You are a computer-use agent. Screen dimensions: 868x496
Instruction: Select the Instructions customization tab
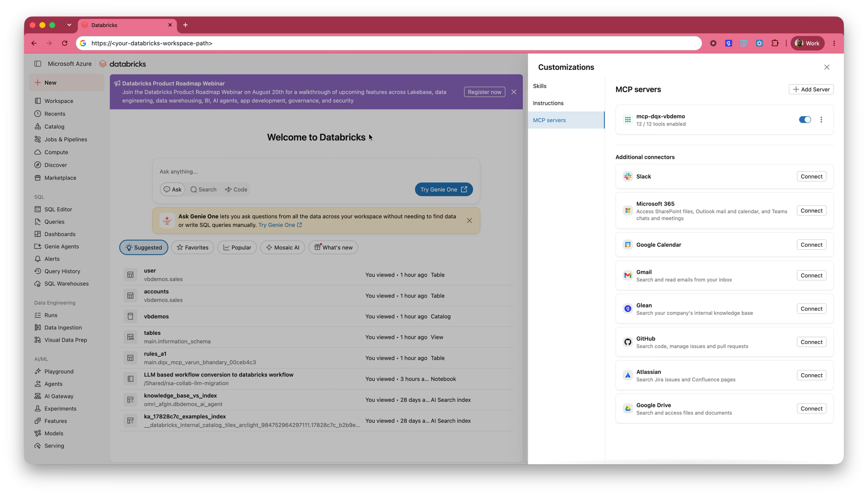tap(566, 103)
